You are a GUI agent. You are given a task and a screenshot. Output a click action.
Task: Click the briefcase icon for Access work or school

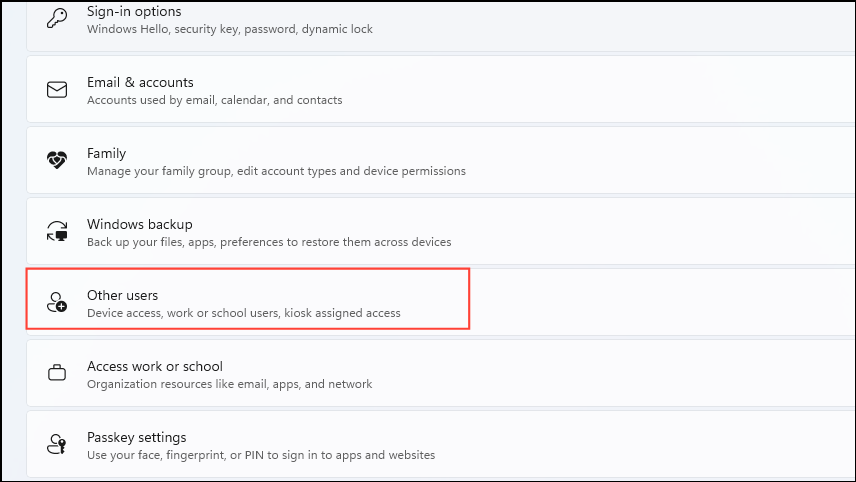(57, 373)
